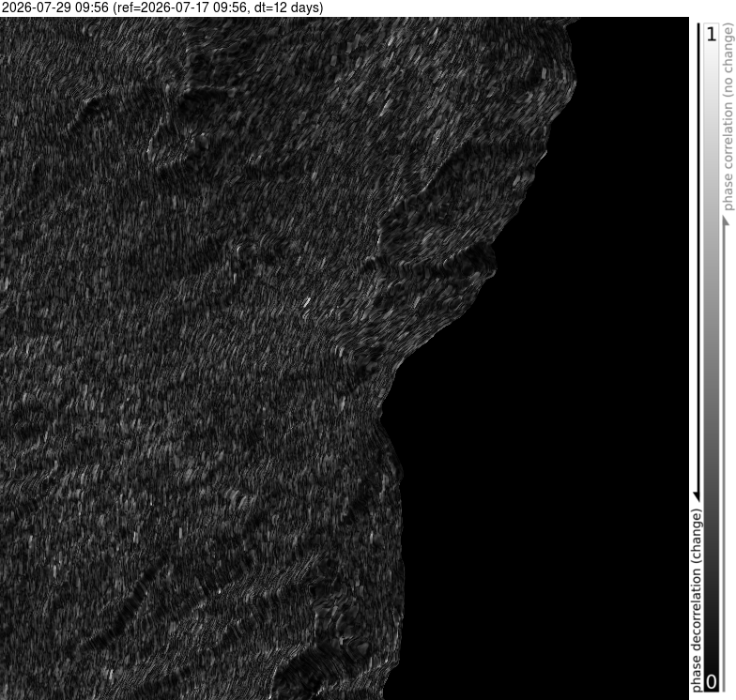Click the grayscale phase correlation colorbar
This screenshot has width=736, height=700.
point(712,358)
